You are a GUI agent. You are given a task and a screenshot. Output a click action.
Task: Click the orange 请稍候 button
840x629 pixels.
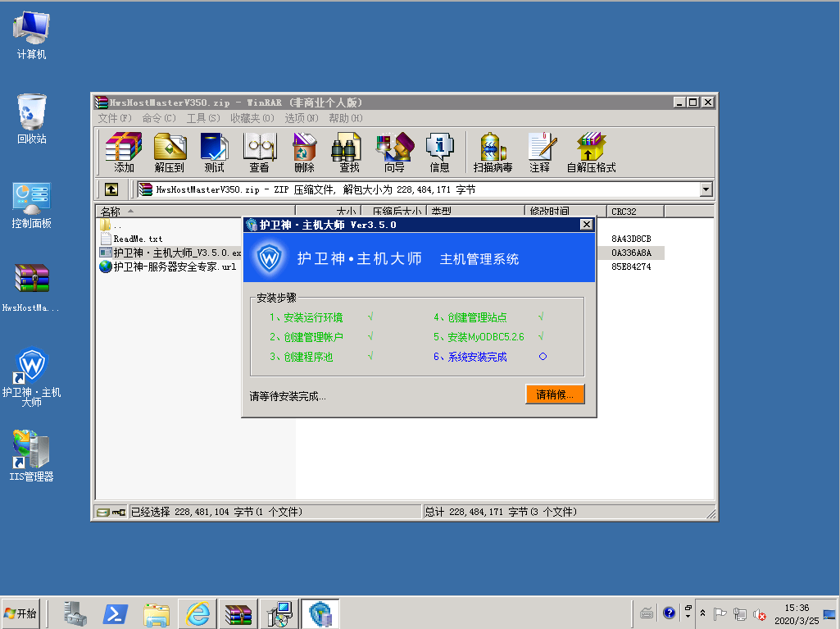pos(555,394)
